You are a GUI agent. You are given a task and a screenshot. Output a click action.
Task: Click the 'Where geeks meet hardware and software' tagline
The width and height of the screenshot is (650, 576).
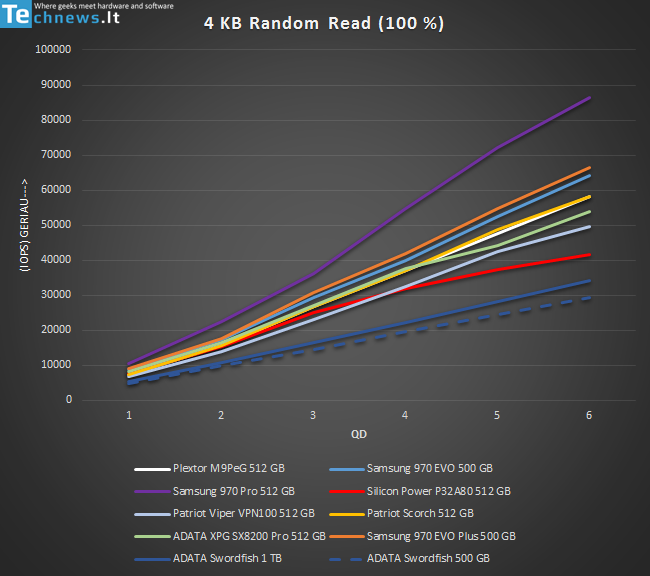pyautogui.click(x=104, y=6)
